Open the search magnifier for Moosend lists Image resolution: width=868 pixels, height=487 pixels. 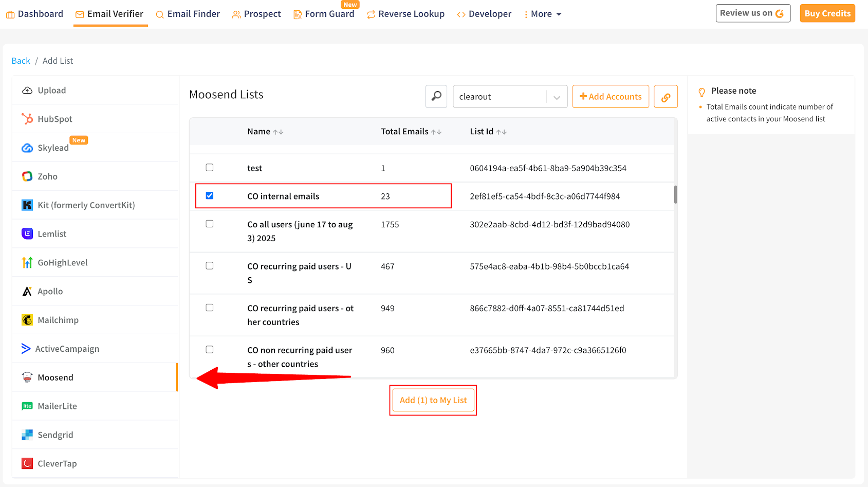point(436,96)
